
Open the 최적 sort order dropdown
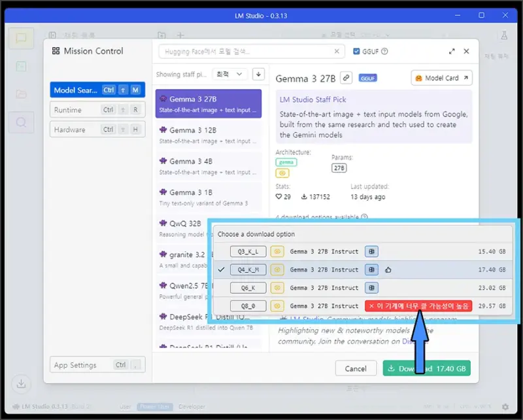[230, 74]
